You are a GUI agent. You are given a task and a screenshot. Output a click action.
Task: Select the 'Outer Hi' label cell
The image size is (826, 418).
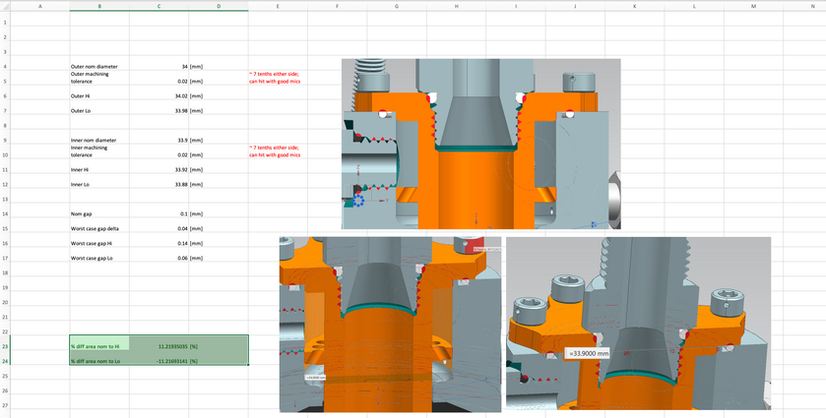tap(99, 96)
